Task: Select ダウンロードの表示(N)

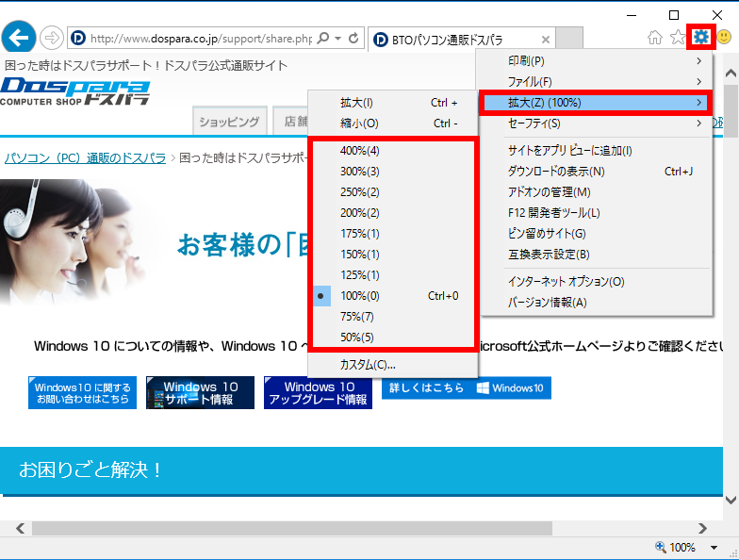Action: click(596, 172)
